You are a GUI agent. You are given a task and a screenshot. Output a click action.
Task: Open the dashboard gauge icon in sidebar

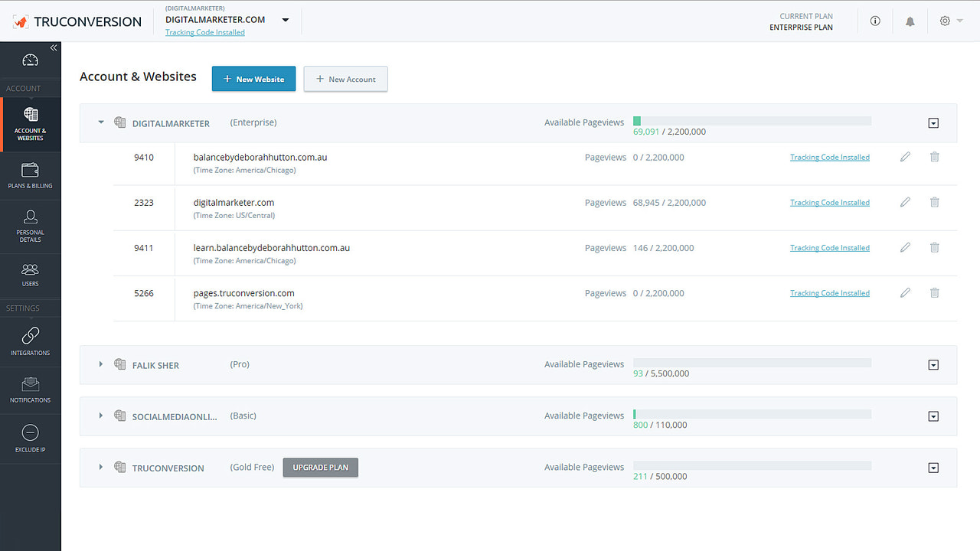tap(30, 60)
